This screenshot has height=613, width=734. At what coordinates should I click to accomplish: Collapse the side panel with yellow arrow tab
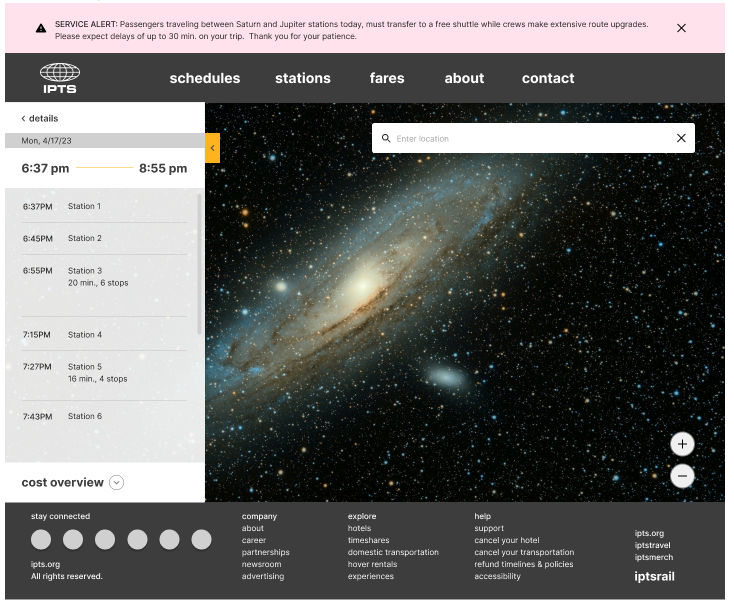point(214,149)
